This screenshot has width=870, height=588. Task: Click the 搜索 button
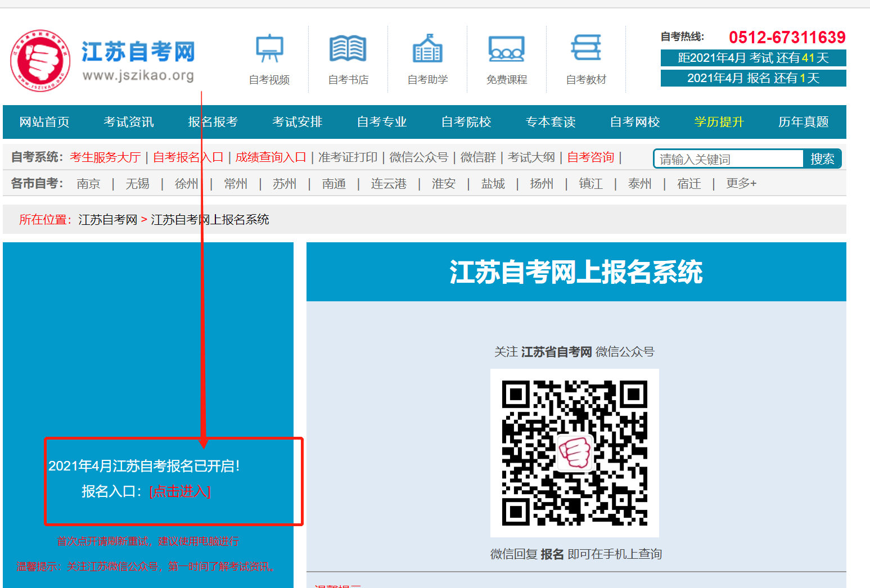pyautogui.click(x=822, y=159)
